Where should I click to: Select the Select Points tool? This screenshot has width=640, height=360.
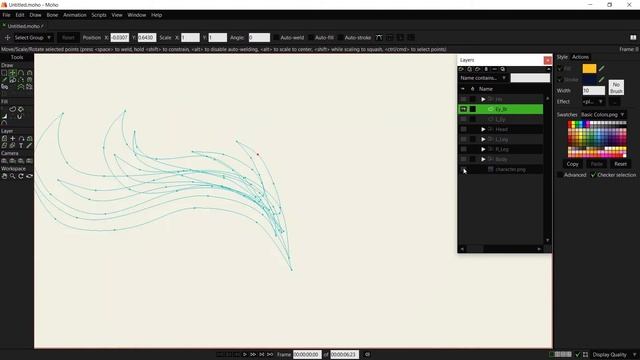(4, 73)
